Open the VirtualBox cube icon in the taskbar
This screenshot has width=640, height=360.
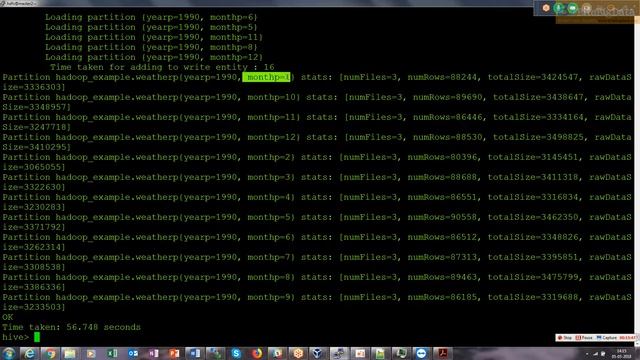coord(318,353)
